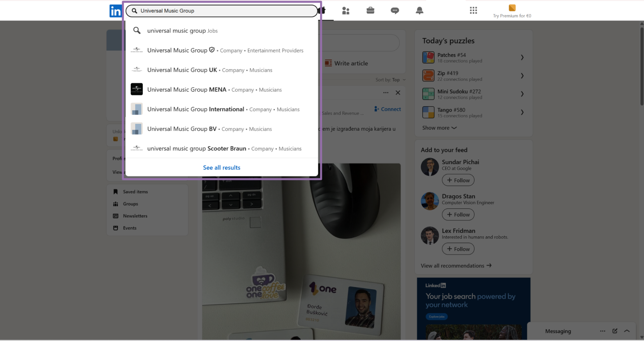Click the magnifier icon beside universal music group Jobs
The width and height of the screenshot is (644, 341).
137,31
